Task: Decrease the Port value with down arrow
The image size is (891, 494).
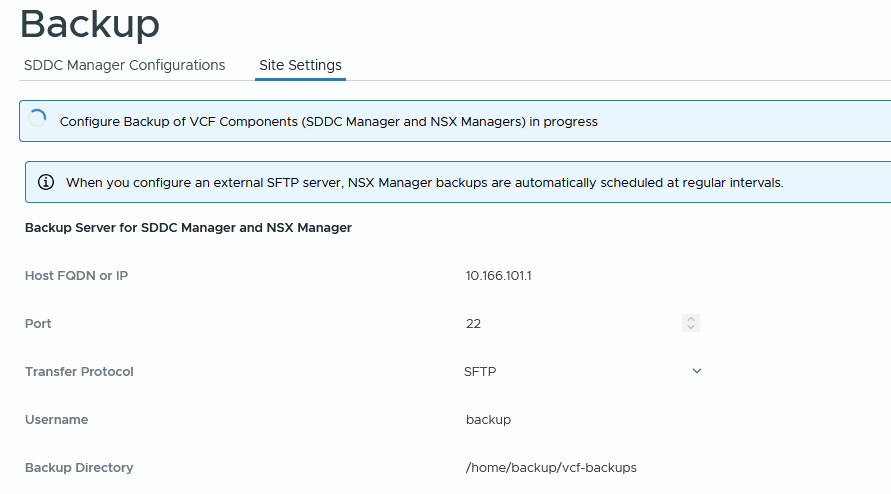Action: (x=691, y=328)
